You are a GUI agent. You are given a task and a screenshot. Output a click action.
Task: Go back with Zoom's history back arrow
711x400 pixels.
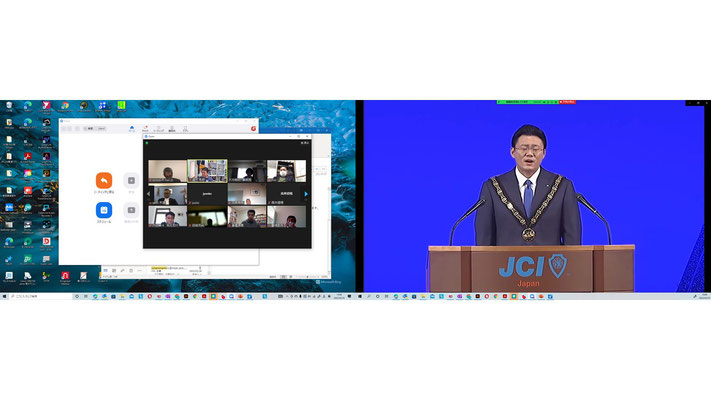(x=64, y=129)
